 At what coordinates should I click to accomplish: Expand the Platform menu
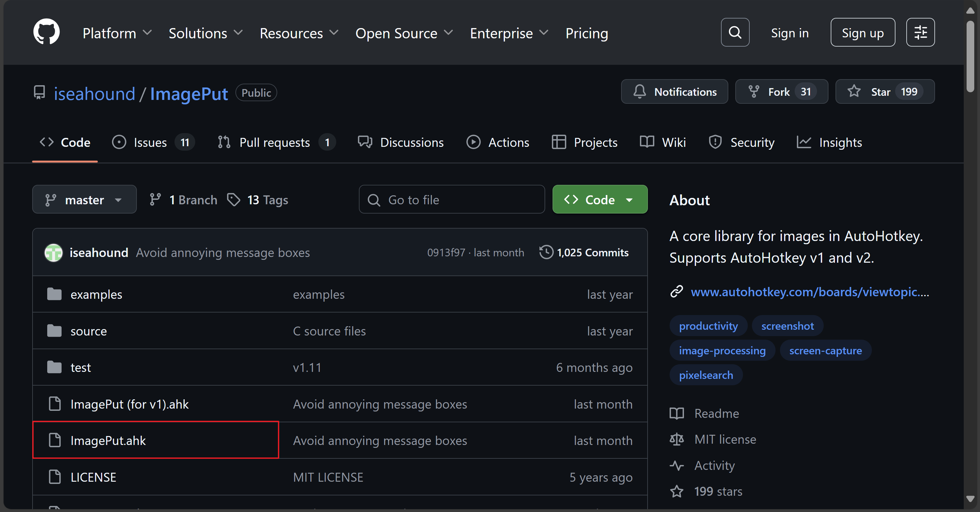[117, 33]
